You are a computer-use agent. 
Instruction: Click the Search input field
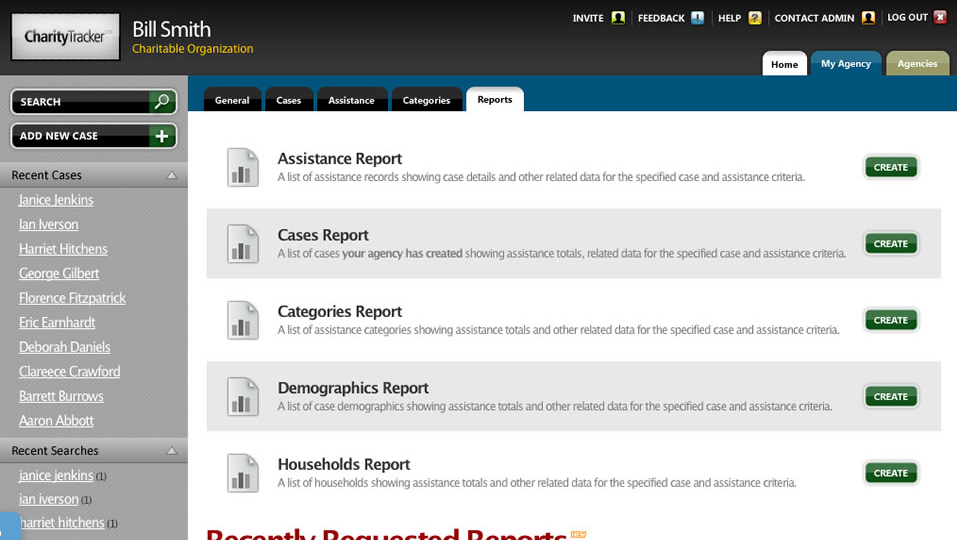pos(80,102)
